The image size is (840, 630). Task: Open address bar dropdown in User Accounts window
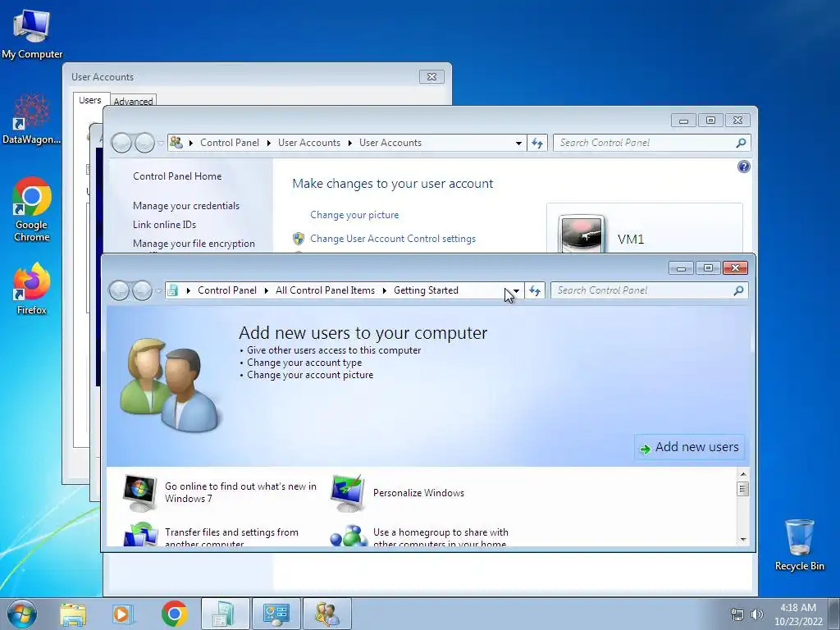(518, 143)
